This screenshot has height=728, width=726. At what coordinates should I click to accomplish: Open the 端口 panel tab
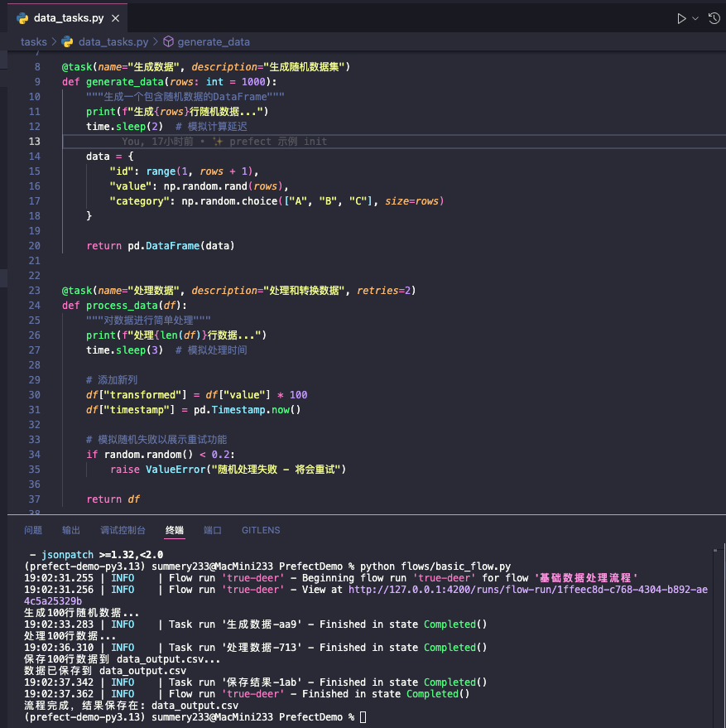click(213, 530)
